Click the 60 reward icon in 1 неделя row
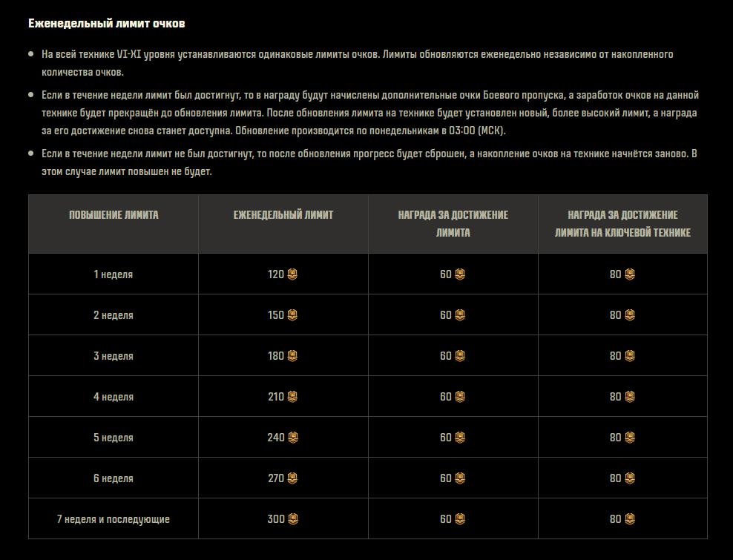Screen dimensions: 733x560 coord(460,274)
